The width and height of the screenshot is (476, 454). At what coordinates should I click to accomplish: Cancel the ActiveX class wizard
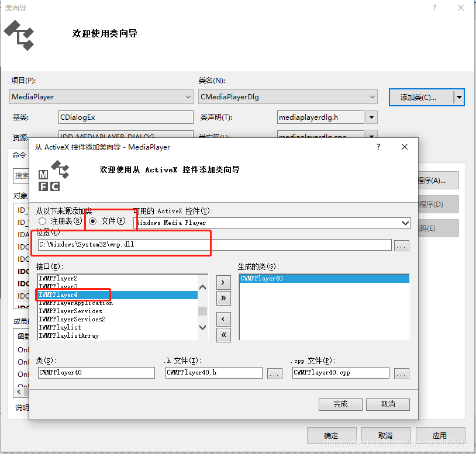tap(388, 404)
